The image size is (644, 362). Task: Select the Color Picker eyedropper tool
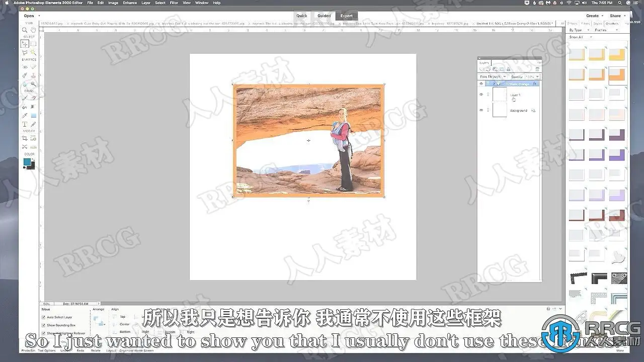pyautogui.click(x=24, y=115)
